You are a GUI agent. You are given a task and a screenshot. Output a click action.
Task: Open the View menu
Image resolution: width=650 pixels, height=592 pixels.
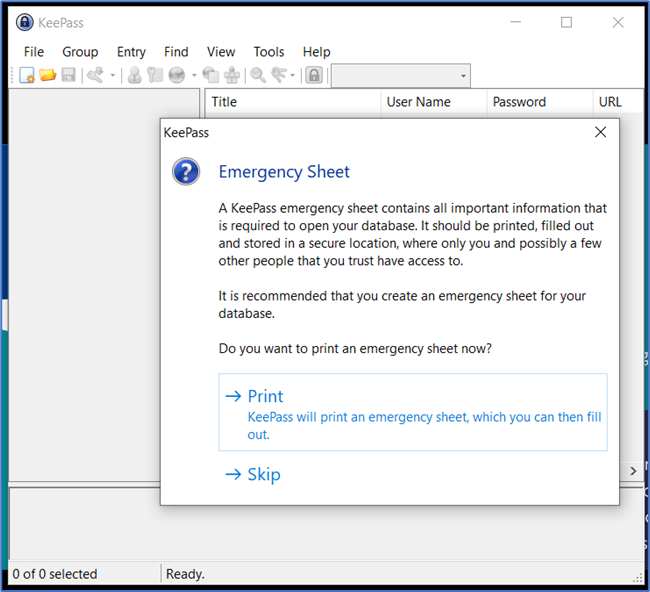coord(221,52)
